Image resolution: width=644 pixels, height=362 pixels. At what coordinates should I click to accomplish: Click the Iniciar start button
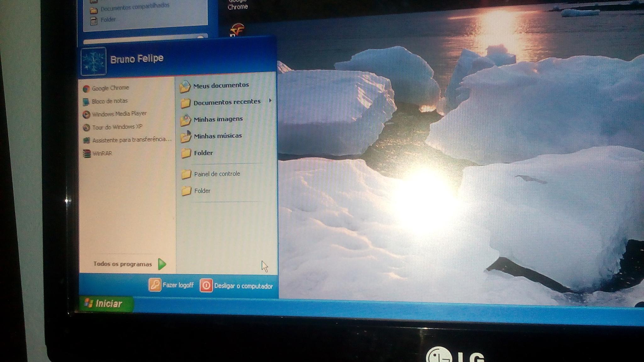click(106, 304)
